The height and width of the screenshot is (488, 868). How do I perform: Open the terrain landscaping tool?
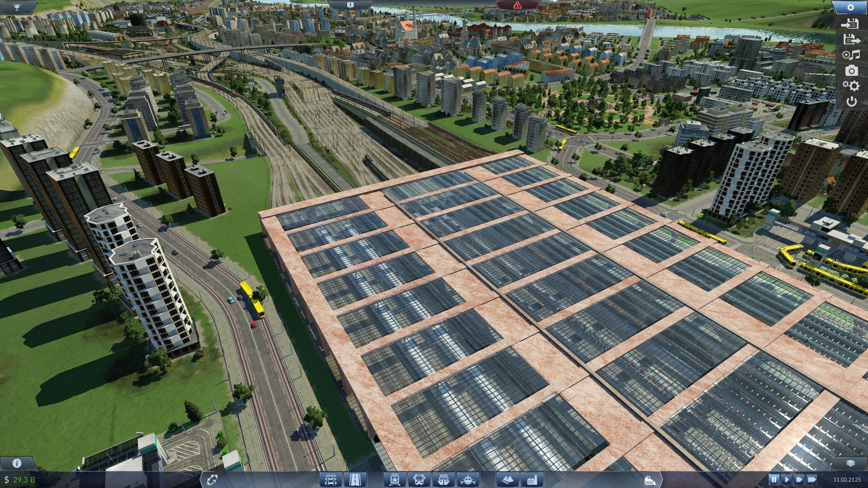click(x=508, y=480)
